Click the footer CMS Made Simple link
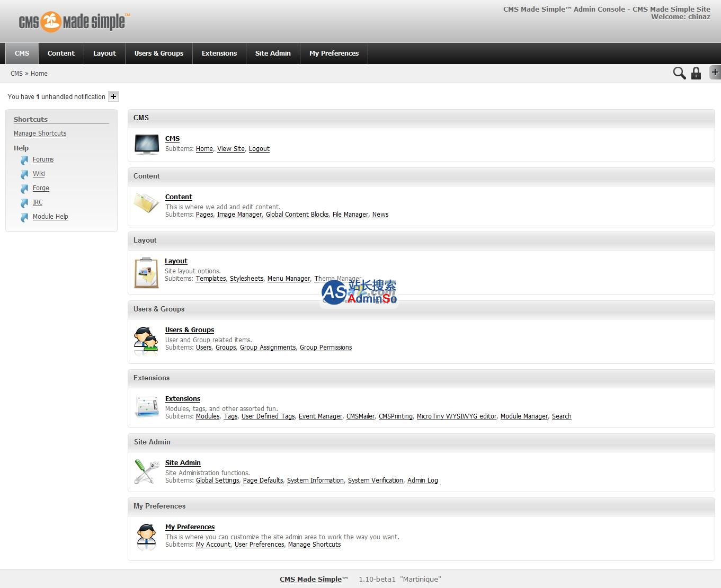The height and width of the screenshot is (588, 721). [310, 579]
